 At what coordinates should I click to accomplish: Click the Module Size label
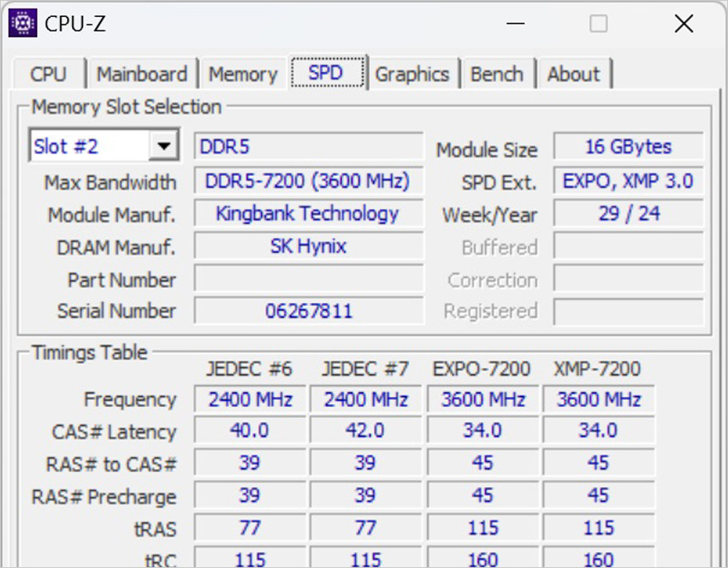[487, 150]
